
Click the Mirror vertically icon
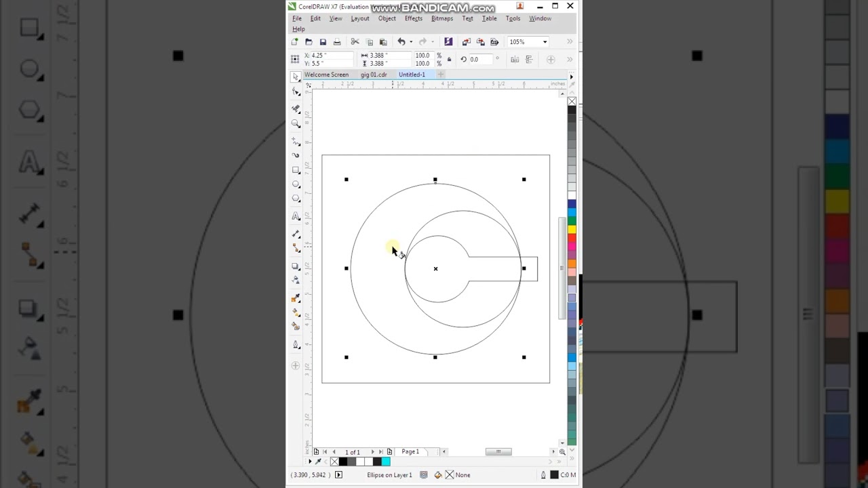529,60
